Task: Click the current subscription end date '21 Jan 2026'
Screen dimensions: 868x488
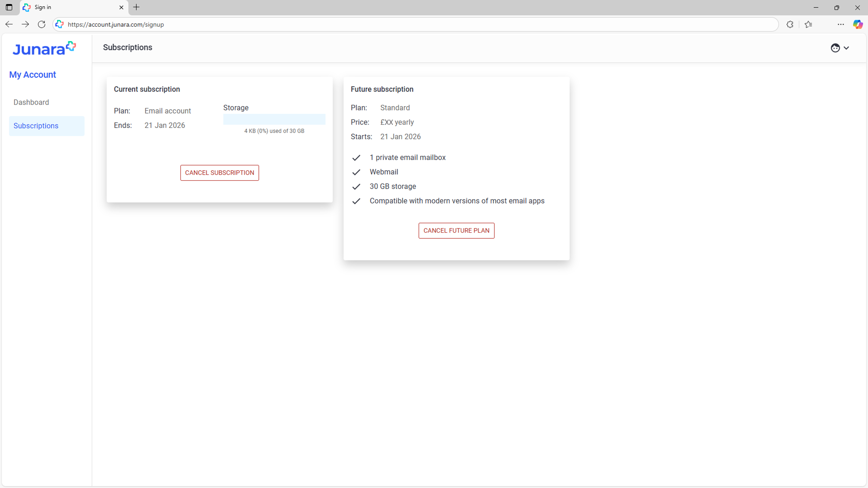Action: (165, 125)
